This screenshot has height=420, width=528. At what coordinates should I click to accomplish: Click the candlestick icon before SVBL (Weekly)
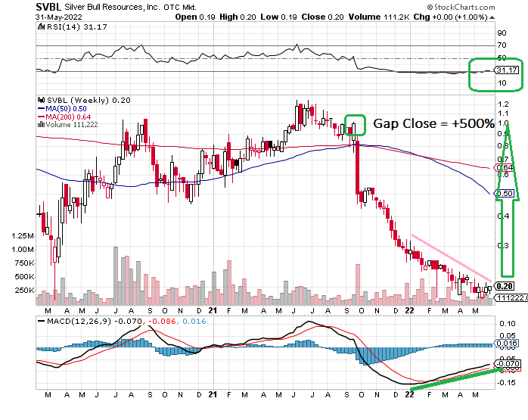pos(41,100)
